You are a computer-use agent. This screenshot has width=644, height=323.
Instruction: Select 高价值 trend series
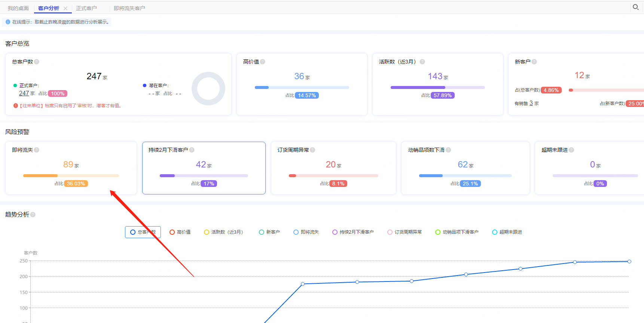tap(180, 232)
